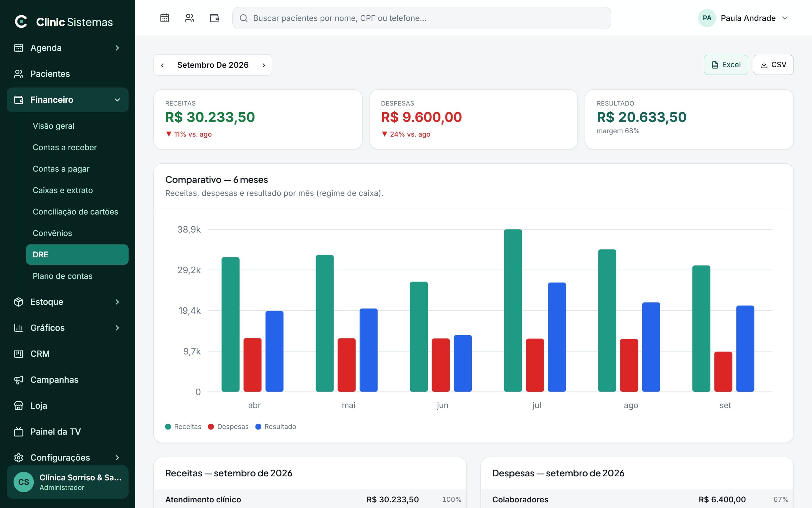Toggle the Despesas series in the chart legend
The width and height of the screenshot is (812, 508).
click(x=228, y=427)
